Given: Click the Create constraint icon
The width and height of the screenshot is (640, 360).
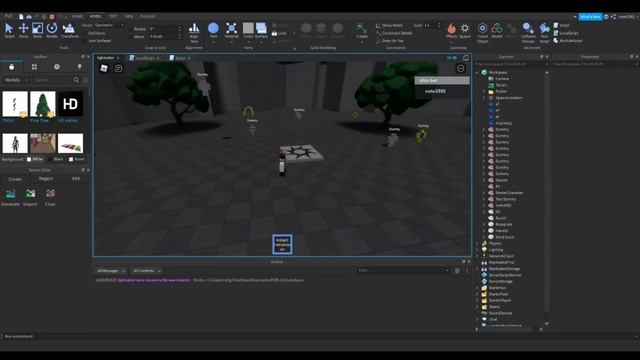Looking at the screenshot, I should pyautogui.click(x=362, y=28).
